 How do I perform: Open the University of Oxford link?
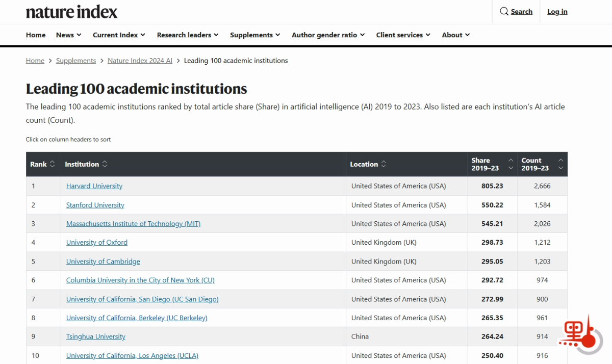tap(97, 243)
